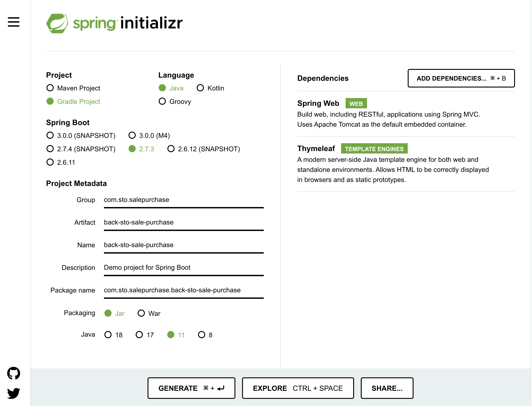Screen dimensions: 532x406
Task: Select Maven Project radio button
Action: tap(50, 88)
